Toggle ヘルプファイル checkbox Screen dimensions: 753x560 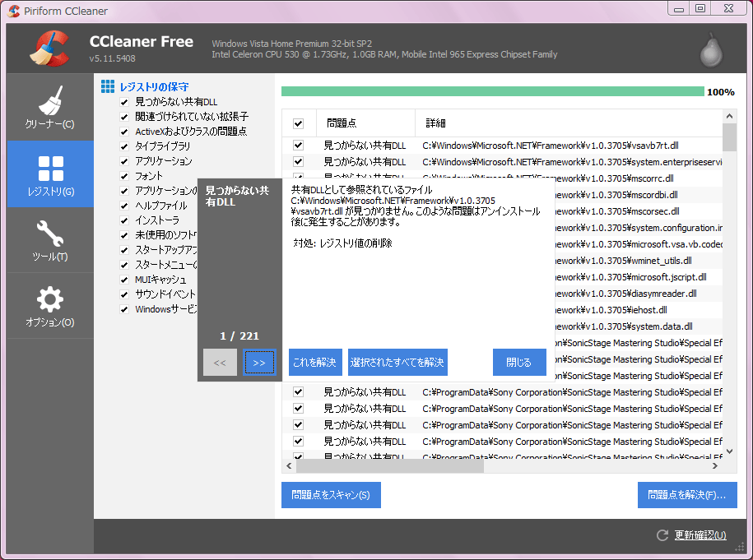pos(124,206)
